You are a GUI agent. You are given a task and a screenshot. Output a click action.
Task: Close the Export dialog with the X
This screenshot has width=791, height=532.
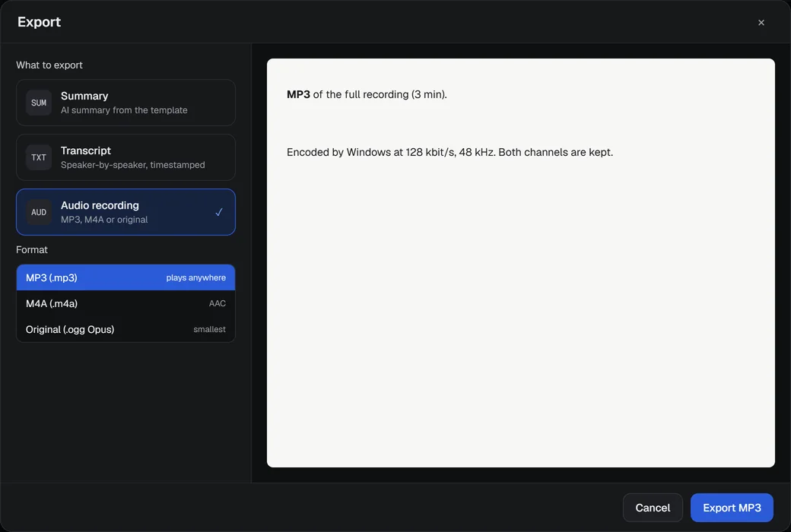coord(761,22)
